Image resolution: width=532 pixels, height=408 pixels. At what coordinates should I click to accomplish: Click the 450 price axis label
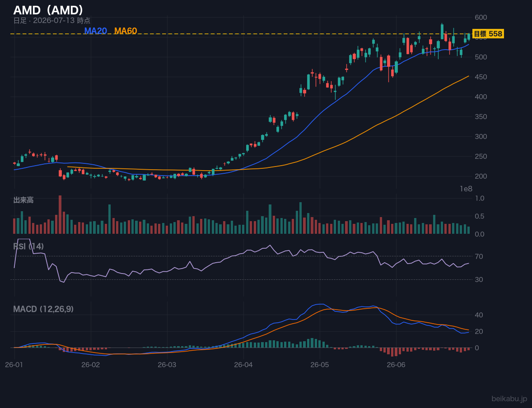click(x=481, y=77)
